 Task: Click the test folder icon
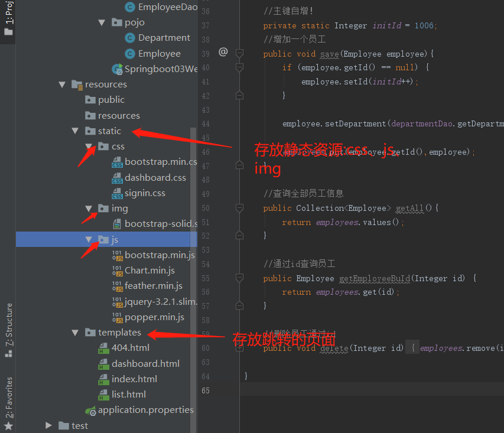point(64,425)
